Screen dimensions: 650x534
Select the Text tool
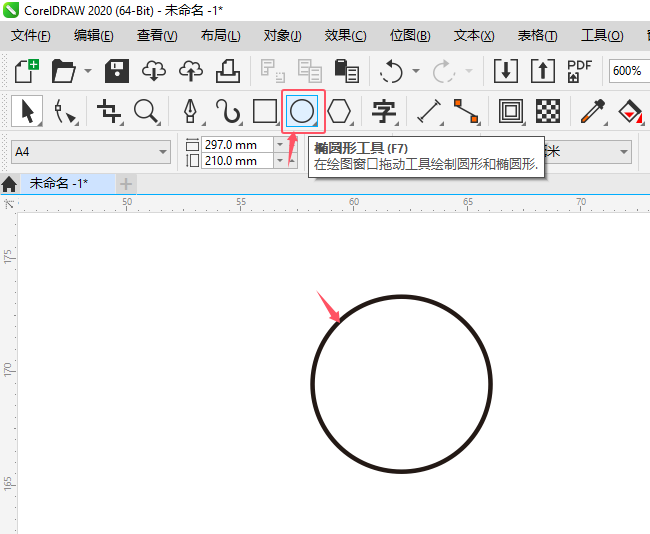point(384,111)
